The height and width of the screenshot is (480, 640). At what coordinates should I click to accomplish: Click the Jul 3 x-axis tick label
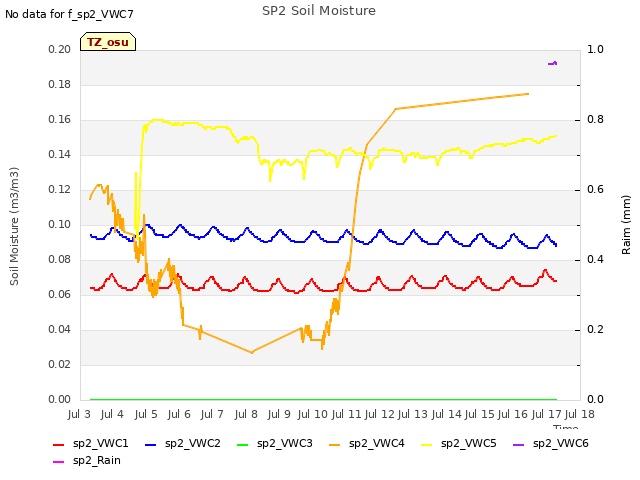(79, 414)
